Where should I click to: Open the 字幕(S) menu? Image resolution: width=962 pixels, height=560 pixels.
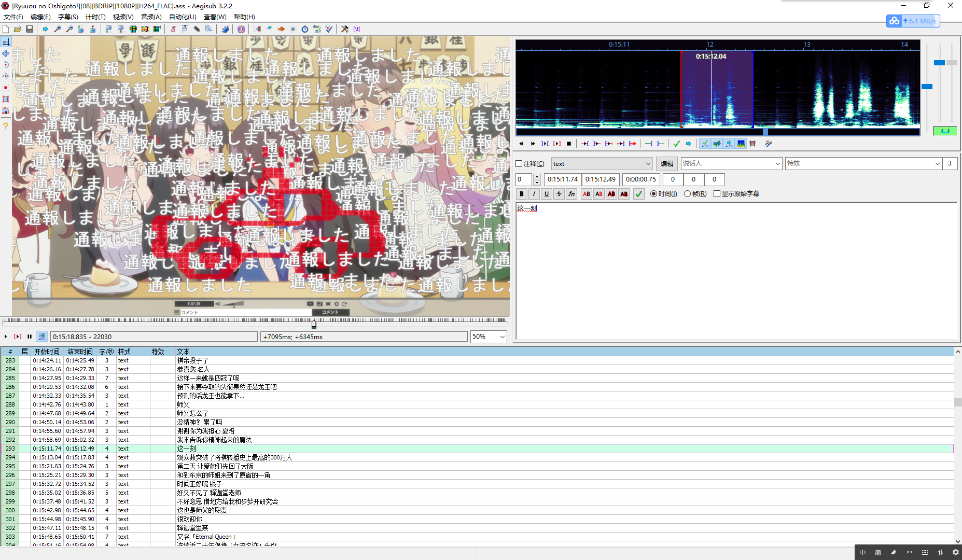68,17
